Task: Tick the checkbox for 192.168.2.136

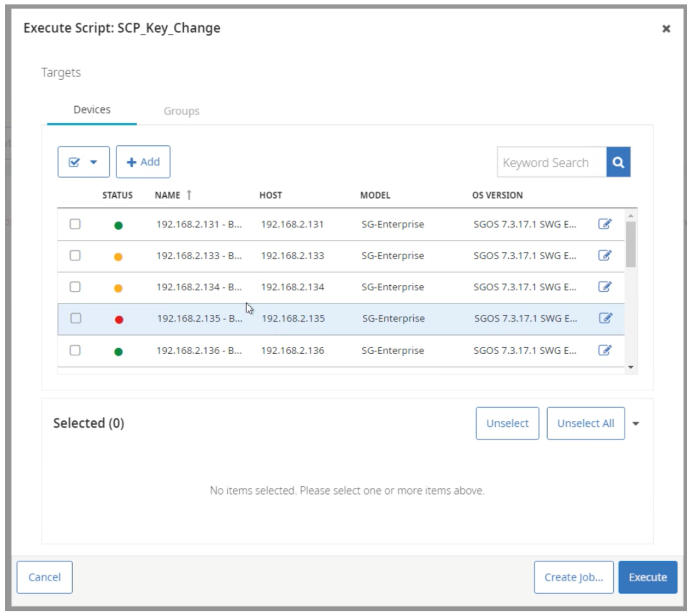Action: click(x=75, y=350)
